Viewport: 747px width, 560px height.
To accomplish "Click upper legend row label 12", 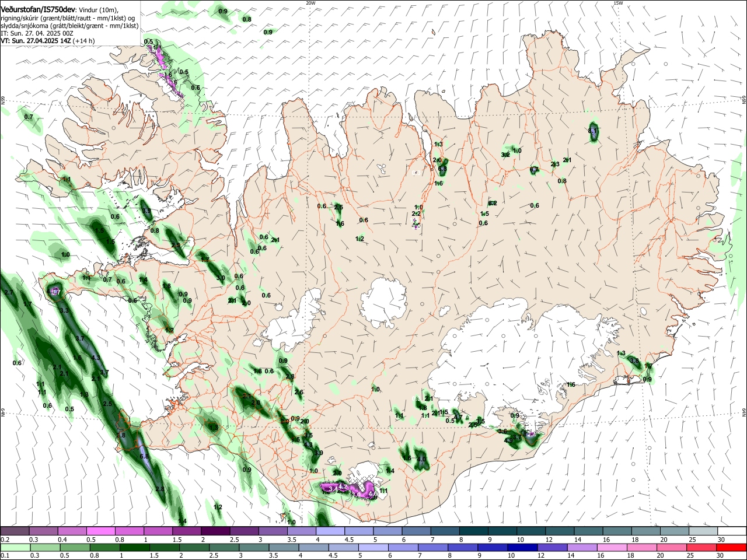I will (x=549, y=540).
